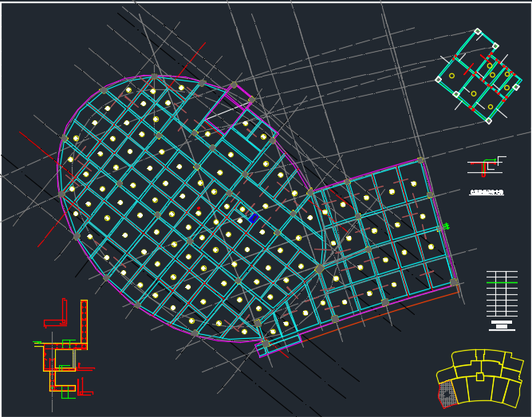Click the underlined white caption below the section detail

[487, 192]
